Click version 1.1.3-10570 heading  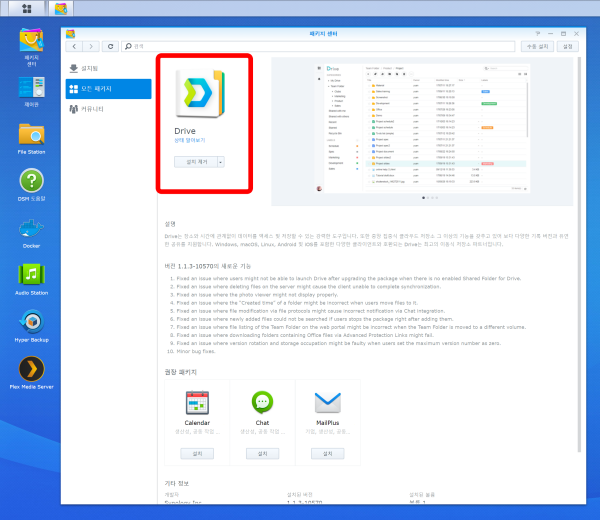[x=208, y=266]
